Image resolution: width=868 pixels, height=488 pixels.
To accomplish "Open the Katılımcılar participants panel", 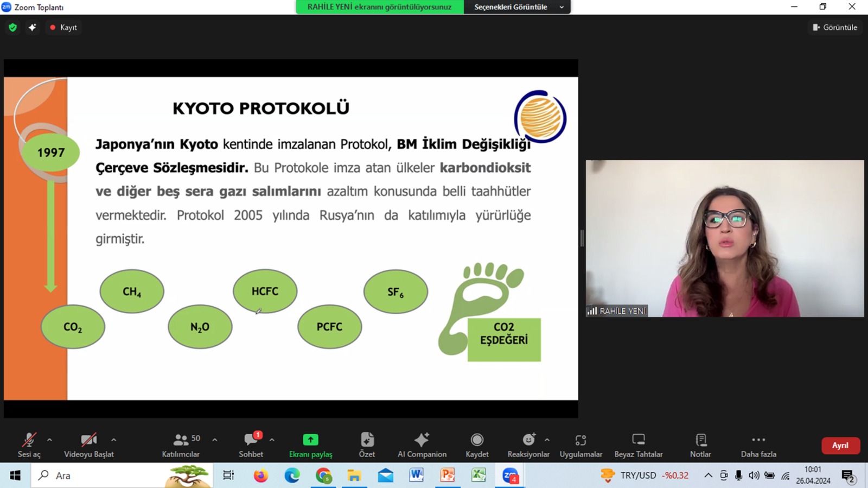I will (x=181, y=445).
